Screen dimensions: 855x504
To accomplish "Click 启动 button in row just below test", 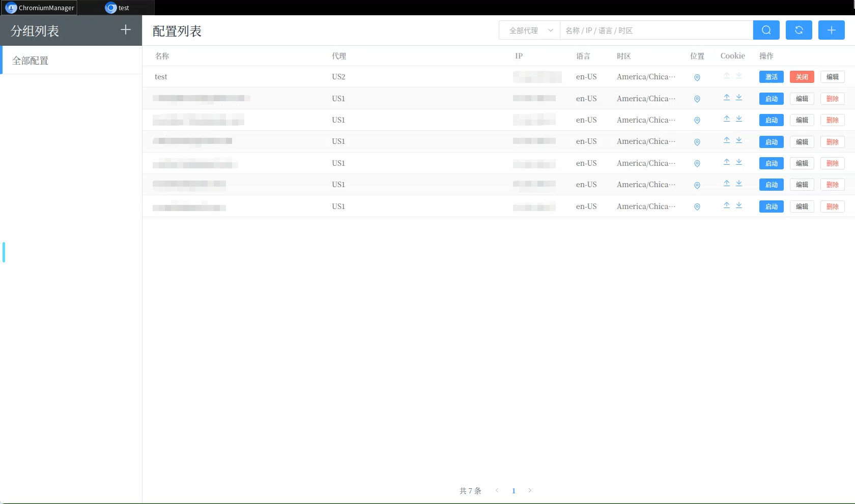I will (x=772, y=99).
